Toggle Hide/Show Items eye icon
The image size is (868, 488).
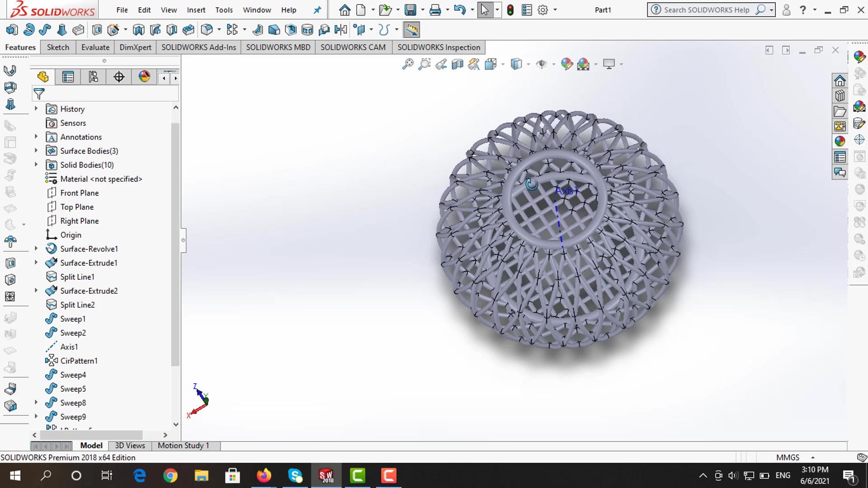click(541, 64)
